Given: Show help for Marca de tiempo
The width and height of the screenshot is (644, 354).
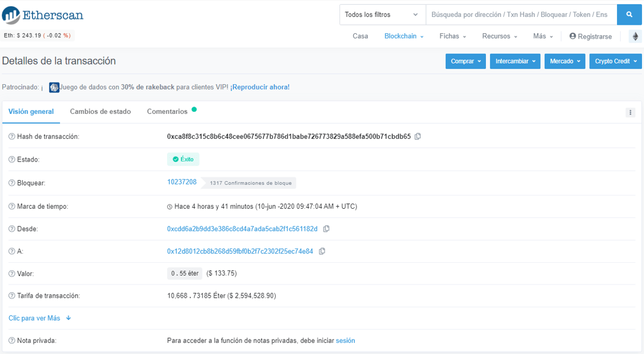Looking at the screenshot, I should [12, 206].
